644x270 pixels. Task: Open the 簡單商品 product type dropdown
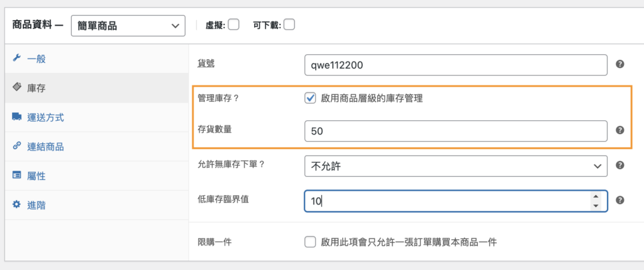click(x=128, y=26)
